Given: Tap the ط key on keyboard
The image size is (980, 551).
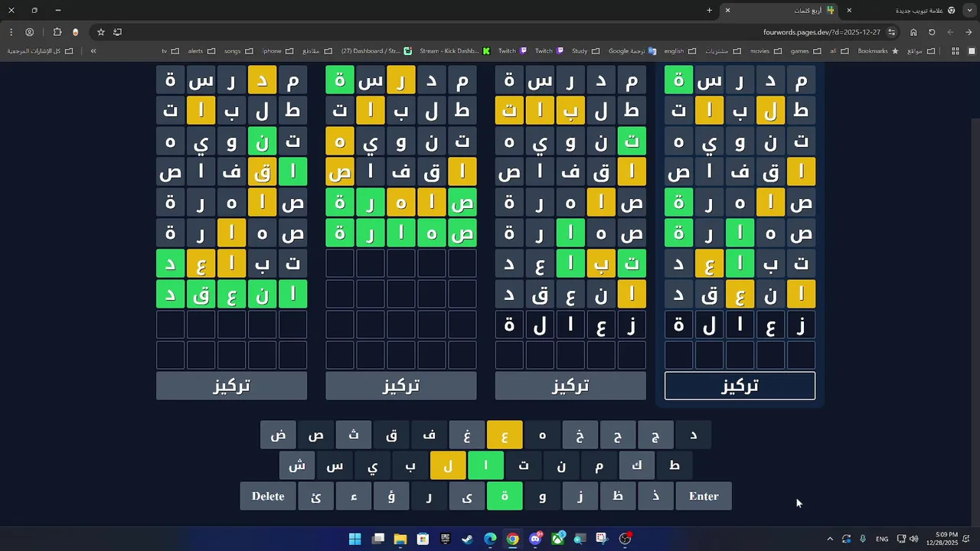Looking at the screenshot, I should 675,466.
